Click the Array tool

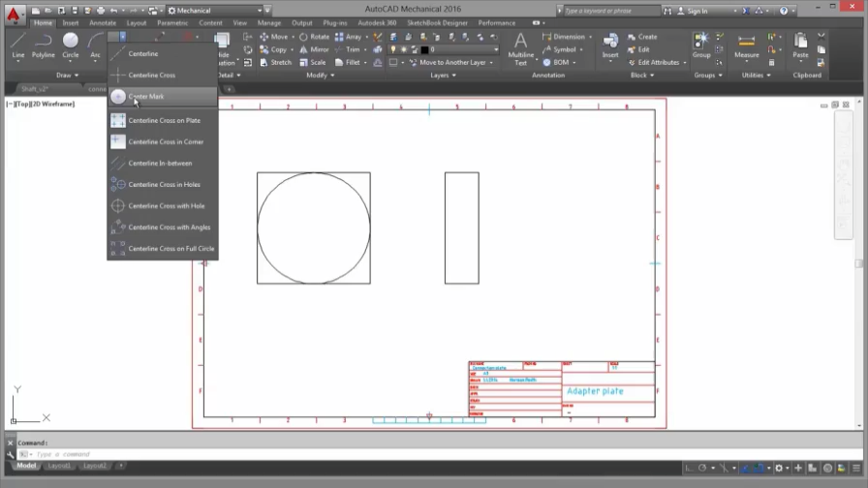coord(348,37)
